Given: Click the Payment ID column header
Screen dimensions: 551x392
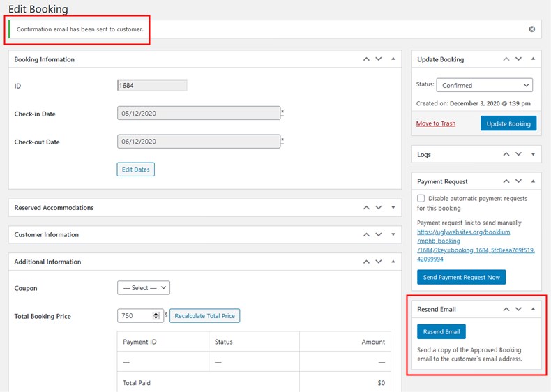Looking at the screenshot, I should pos(139,342).
